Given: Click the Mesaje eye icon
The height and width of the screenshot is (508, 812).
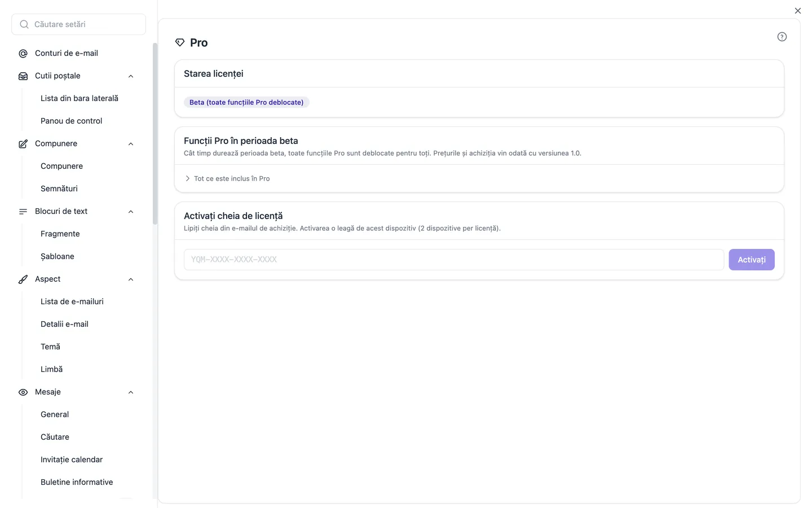Looking at the screenshot, I should 23,392.
